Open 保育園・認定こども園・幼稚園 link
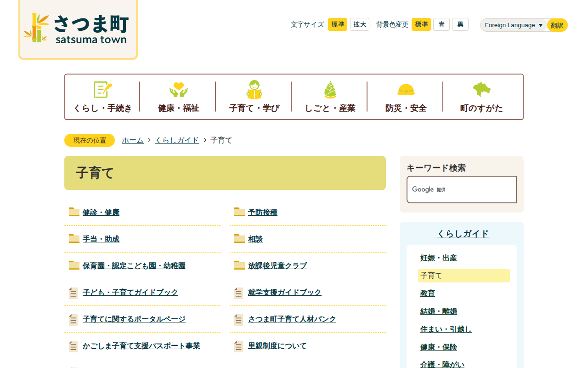588x368 pixels. (134, 266)
